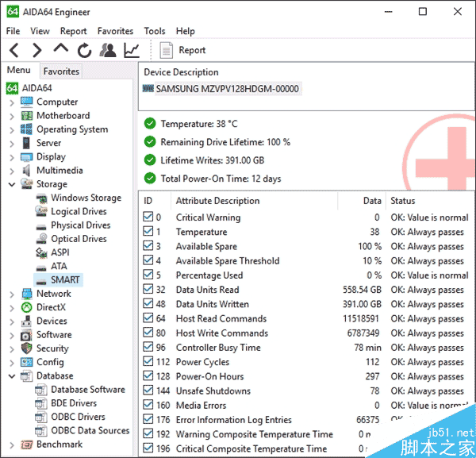Open the user/favorites management toolbar icon

tap(108, 50)
